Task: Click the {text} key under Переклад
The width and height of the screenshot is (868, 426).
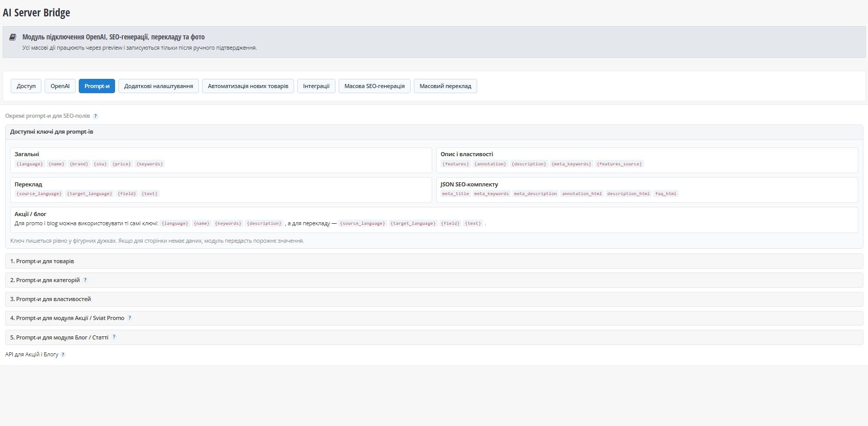Action: [150, 194]
